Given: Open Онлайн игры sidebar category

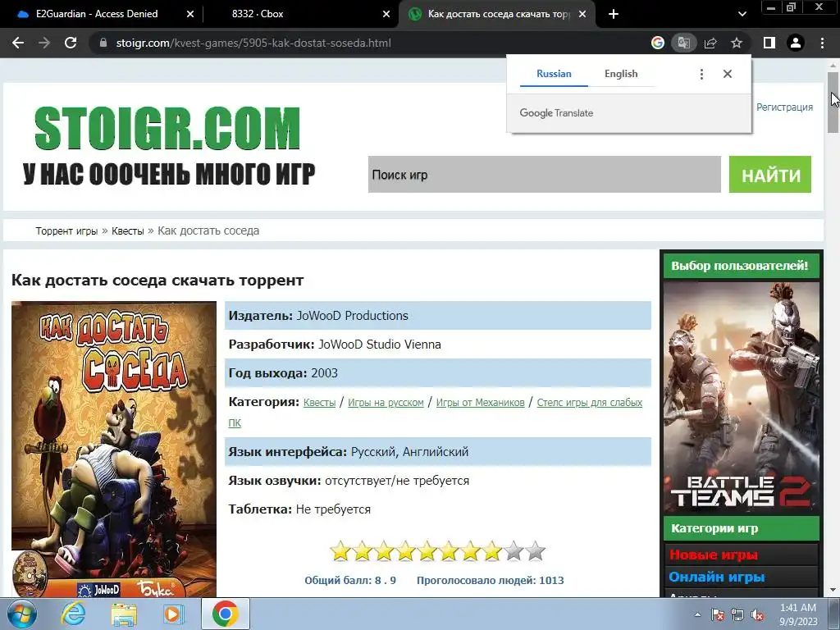Looking at the screenshot, I should pos(716,577).
